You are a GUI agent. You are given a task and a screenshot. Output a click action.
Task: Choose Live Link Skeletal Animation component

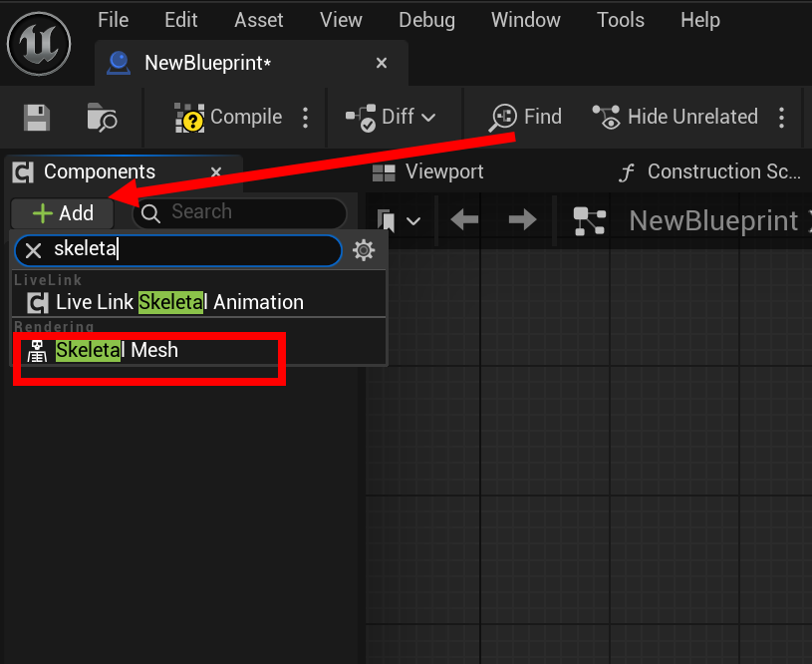pos(198,302)
